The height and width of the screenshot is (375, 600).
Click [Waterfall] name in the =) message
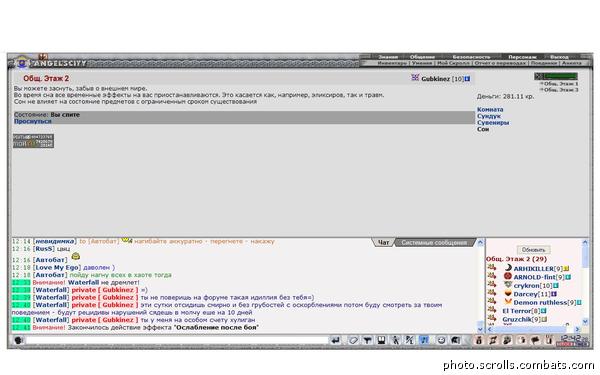pos(51,290)
